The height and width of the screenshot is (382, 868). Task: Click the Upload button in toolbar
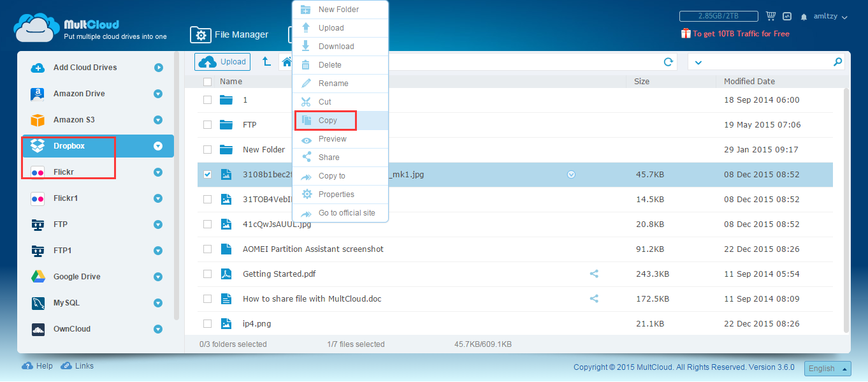222,62
